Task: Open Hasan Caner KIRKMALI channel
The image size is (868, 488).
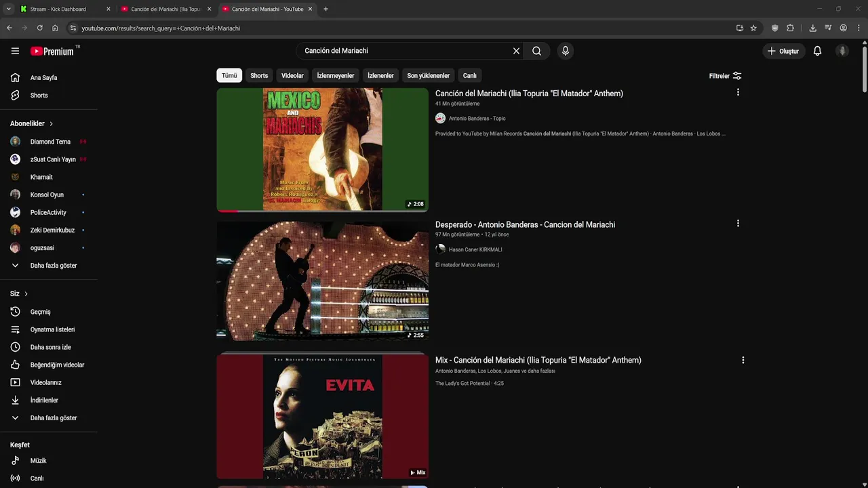Action: click(475, 249)
